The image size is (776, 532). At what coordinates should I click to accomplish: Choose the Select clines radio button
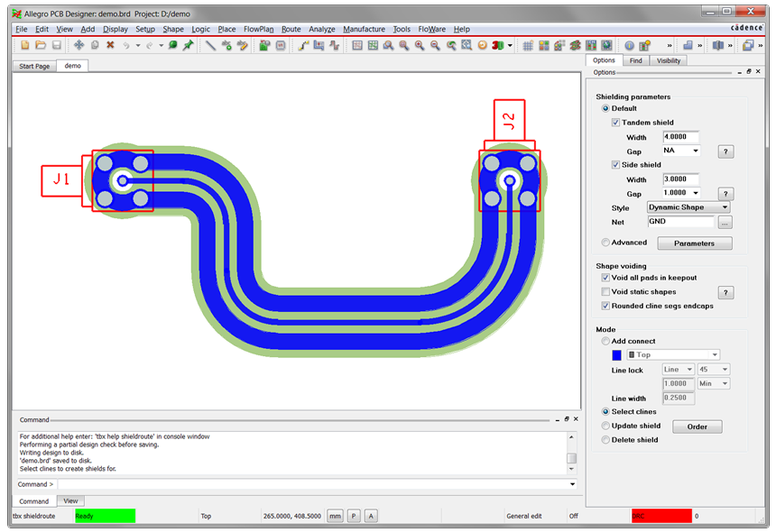tap(605, 411)
